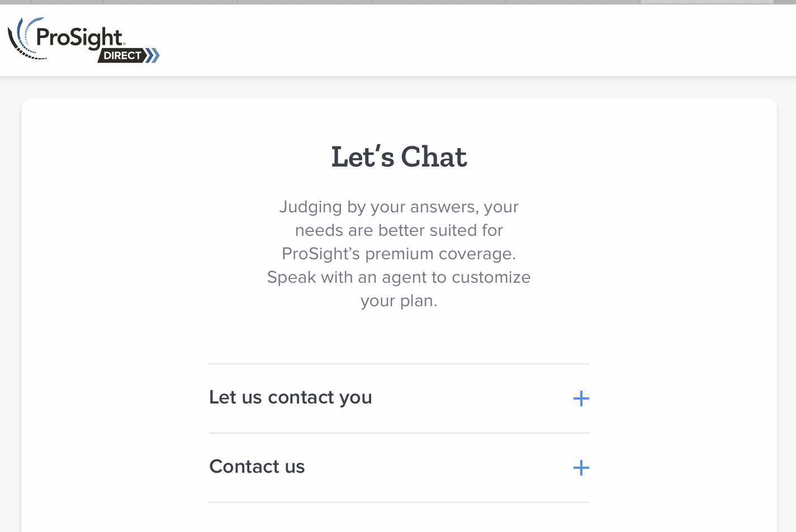Click the "Judging by your answers, your" line
796x532 pixels.
[399, 207]
